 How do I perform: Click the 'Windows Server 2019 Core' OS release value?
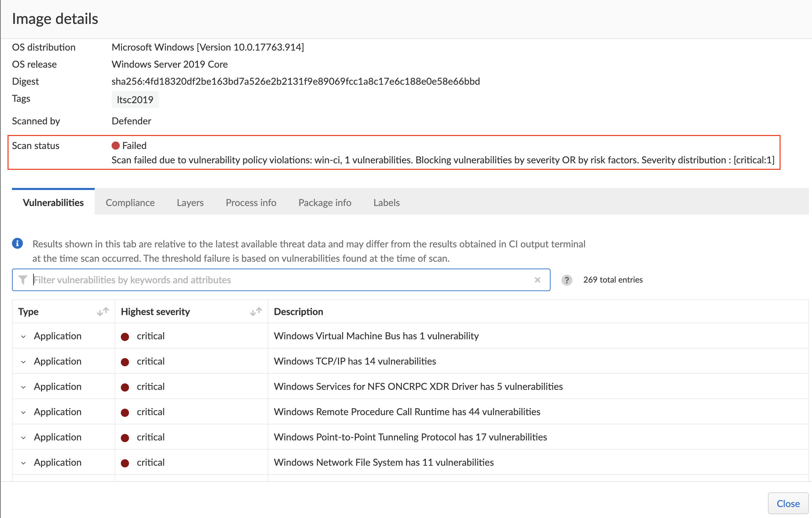[x=170, y=64]
